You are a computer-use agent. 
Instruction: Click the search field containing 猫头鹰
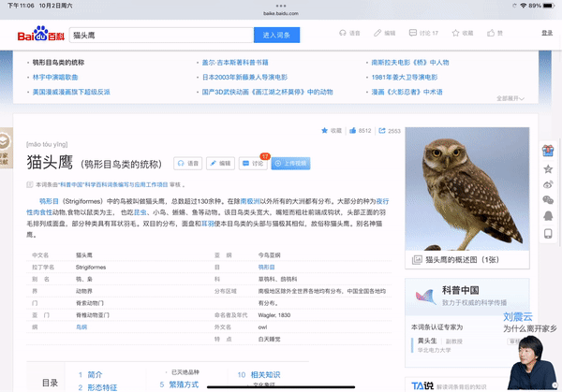[162, 35]
